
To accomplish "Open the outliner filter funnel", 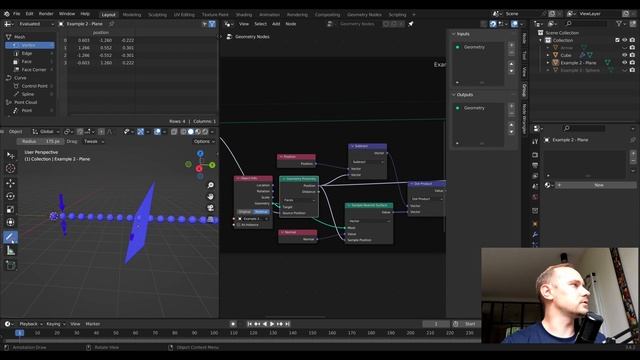I will pyautogui.click(x=619, y=24).
